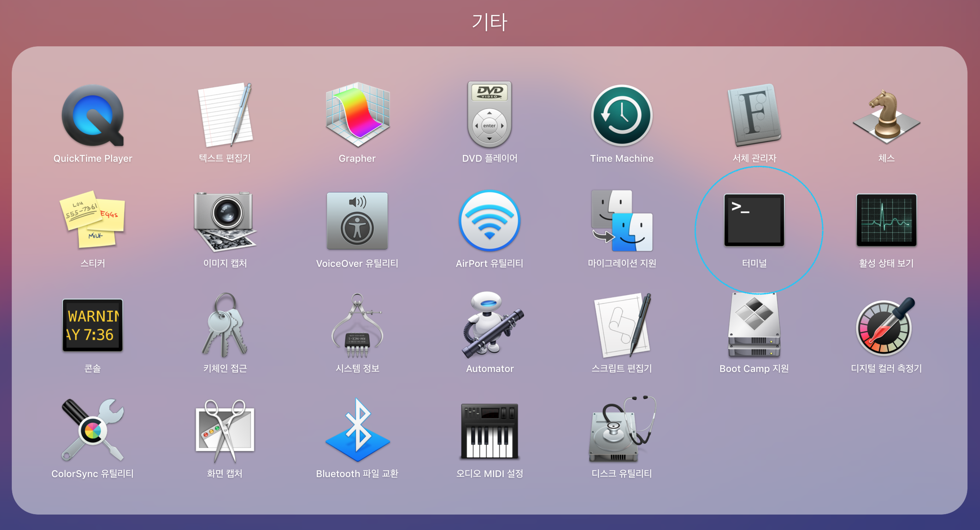Launch 디스크 유틸리티 stethoscope icon

pyautogui.click(x=623, y=429)
